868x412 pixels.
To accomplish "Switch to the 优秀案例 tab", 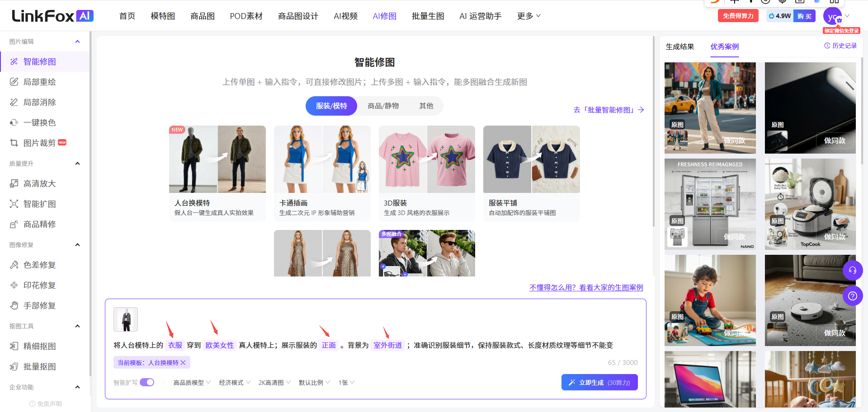I will 724,47.
